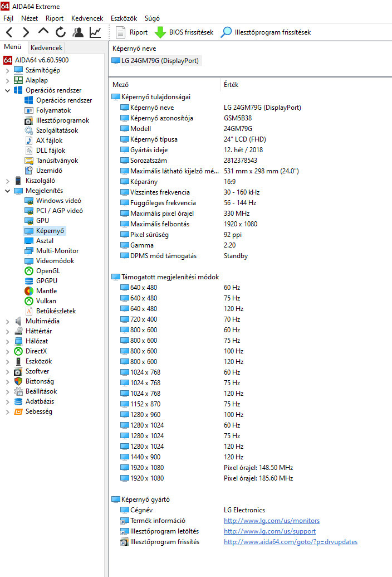Open the Kedvencek menu in the menu bar
The height and width of the screenshot is (577, 392).
(87, 18)
